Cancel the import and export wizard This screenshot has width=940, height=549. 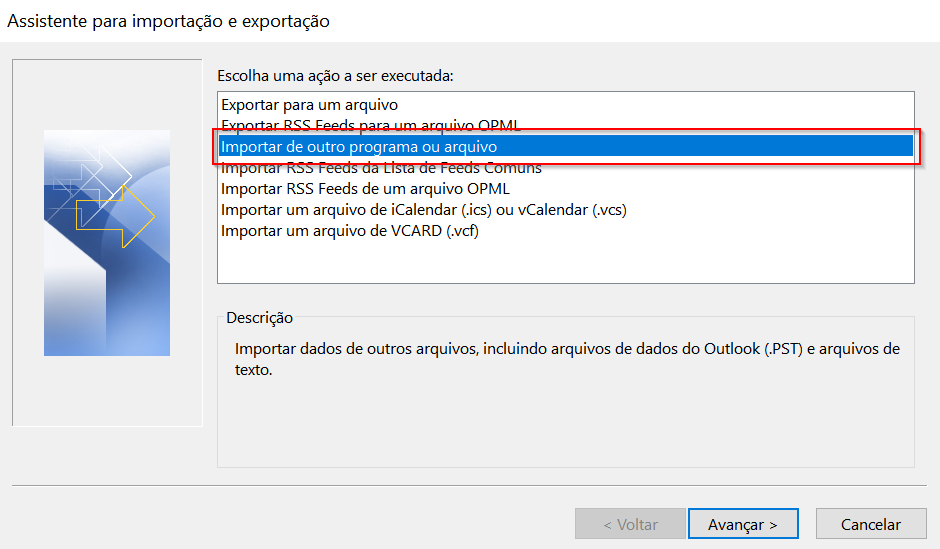point(870,524)
